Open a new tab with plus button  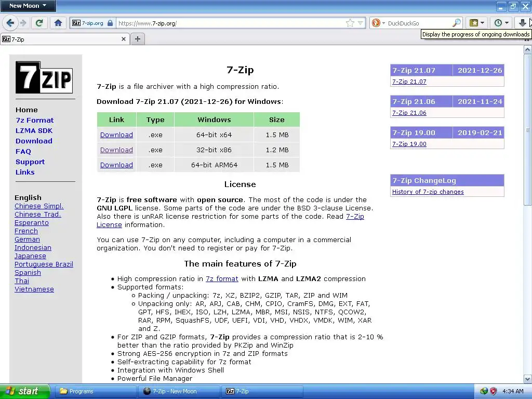coord(137,39)
